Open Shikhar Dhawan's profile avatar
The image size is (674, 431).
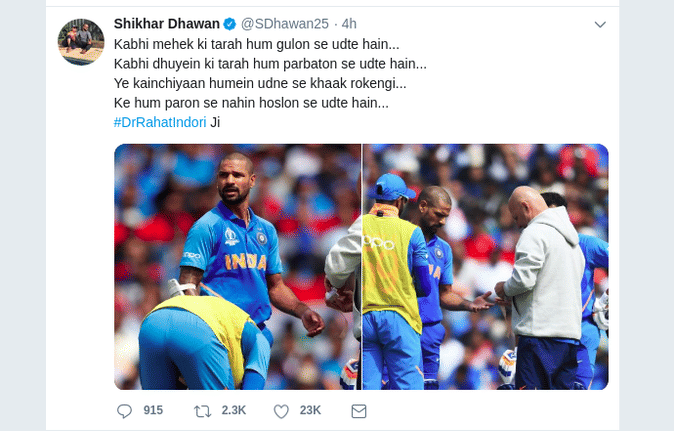81,42
